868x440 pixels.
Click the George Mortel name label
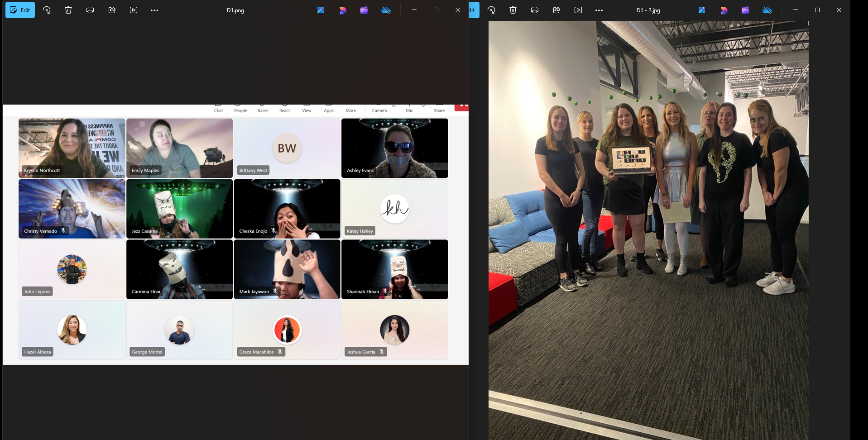coord(147,352)
